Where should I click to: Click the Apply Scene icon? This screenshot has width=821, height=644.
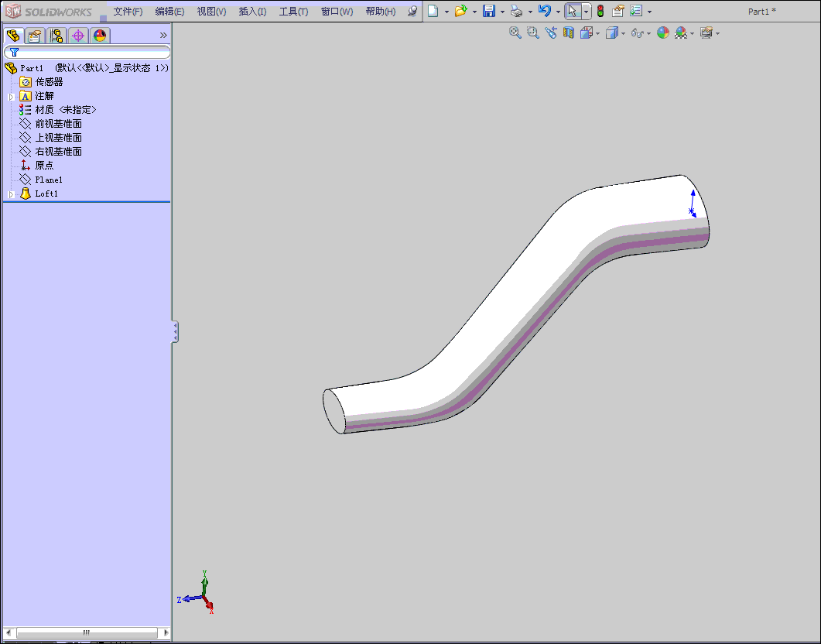point(681,33)
